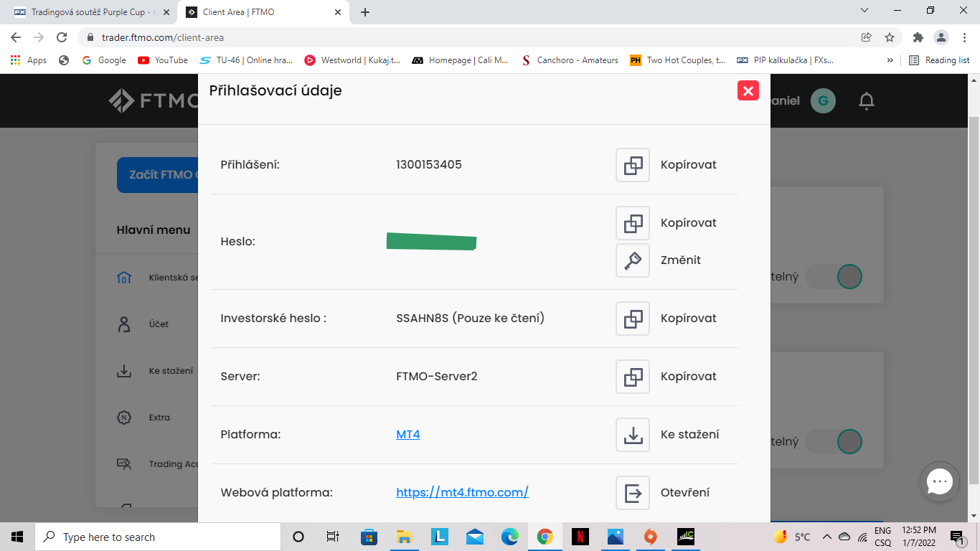Click Kopírovat label for Server
The width and height of the screenshot is (980, 551).
point(689,377)
